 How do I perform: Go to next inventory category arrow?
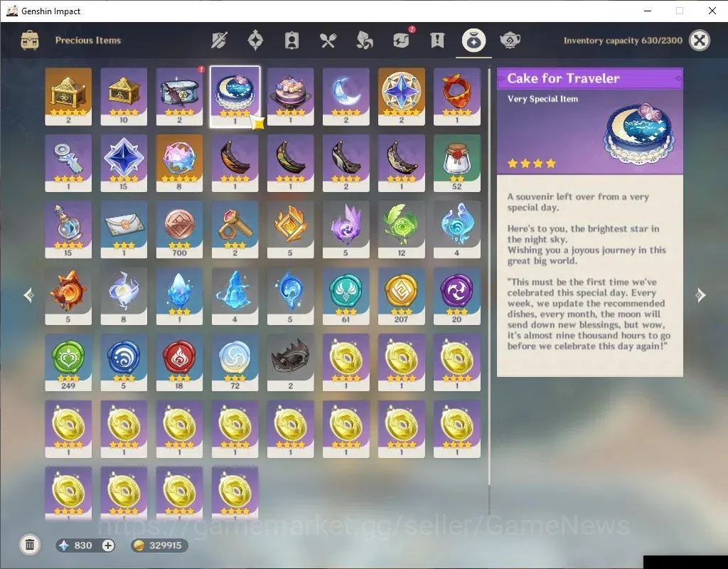(x=700, y=295)
